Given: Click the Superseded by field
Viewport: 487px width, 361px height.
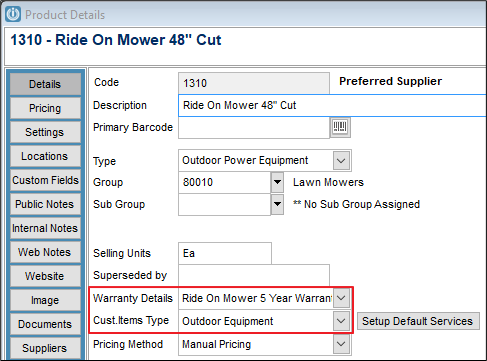Looking at the screenshot, I should (x=254, y=275).
